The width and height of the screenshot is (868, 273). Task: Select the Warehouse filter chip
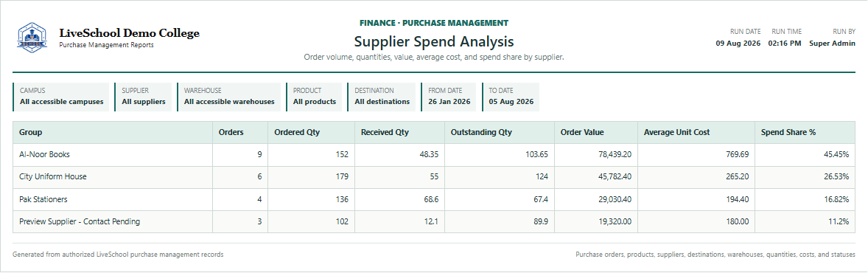[229, 97]
